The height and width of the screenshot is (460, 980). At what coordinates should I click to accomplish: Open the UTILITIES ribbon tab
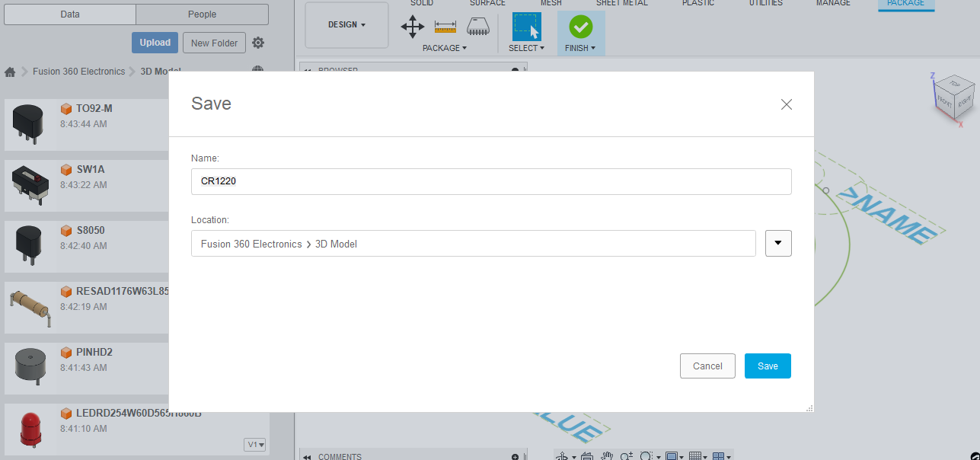point(765,3)
